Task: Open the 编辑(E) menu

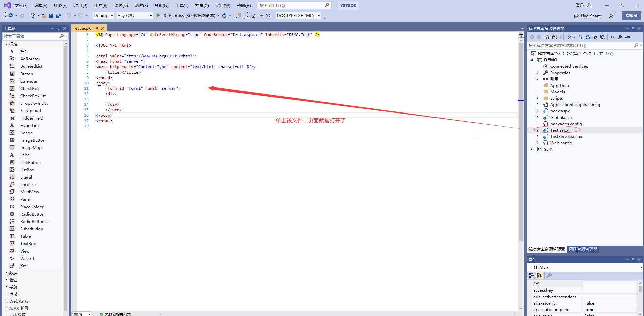Action: click(41, 5)
